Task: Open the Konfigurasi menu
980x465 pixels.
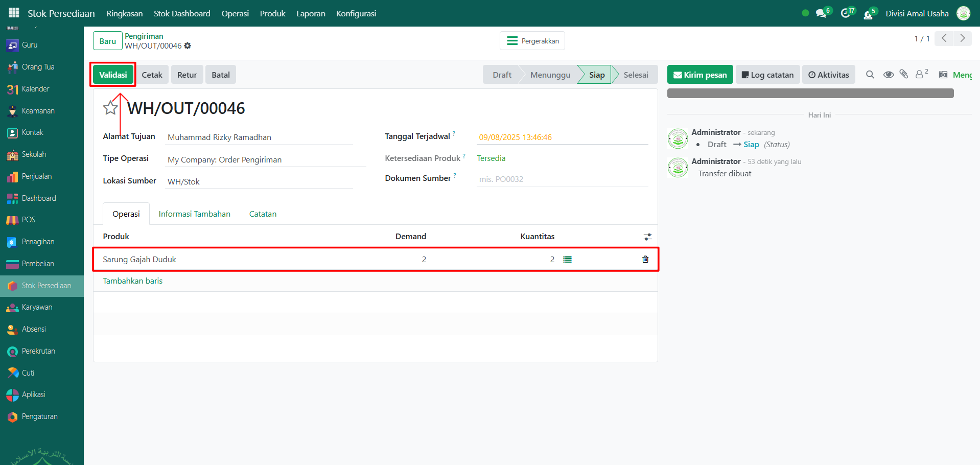Action: pos(356,13)
